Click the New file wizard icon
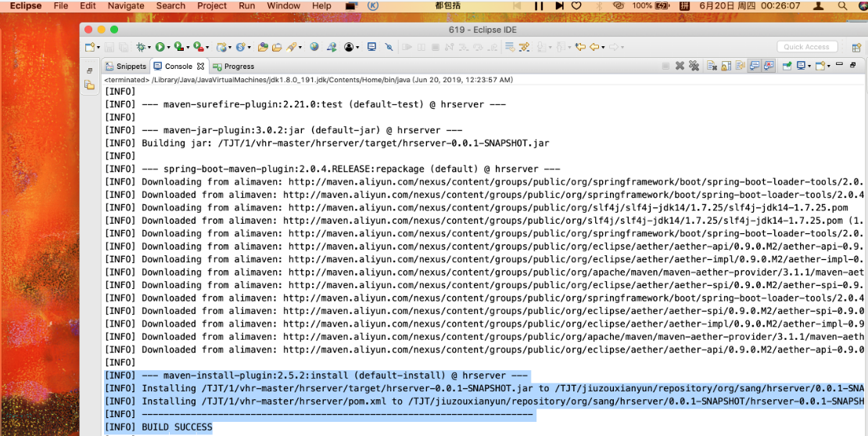Viewport: 868px width, 436px height. [90, 47]
